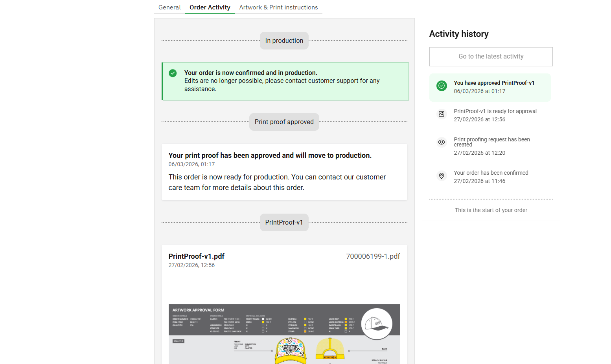This screenshot has width=611, height=364.
Task: Select 'Your order has been confirmed' entry
Action: click(490, 177)
